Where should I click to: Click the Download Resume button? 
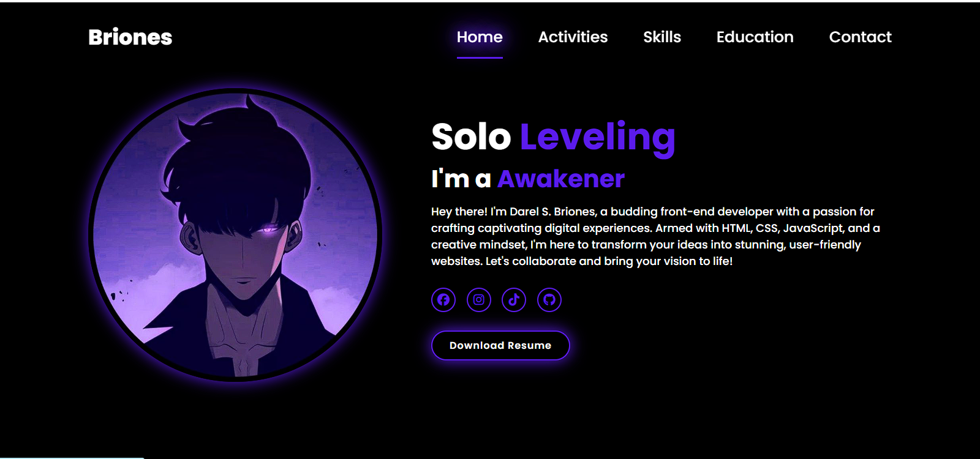[x=500, y=345]
